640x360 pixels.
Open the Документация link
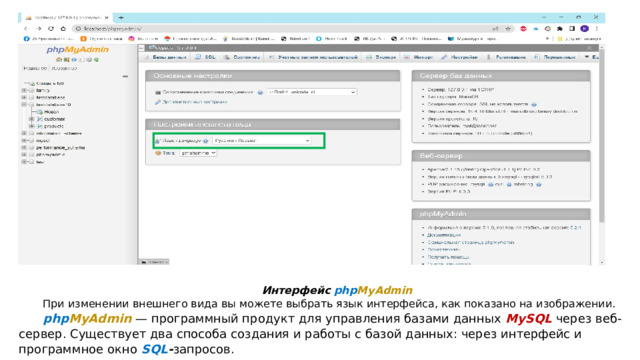[444, 235]
